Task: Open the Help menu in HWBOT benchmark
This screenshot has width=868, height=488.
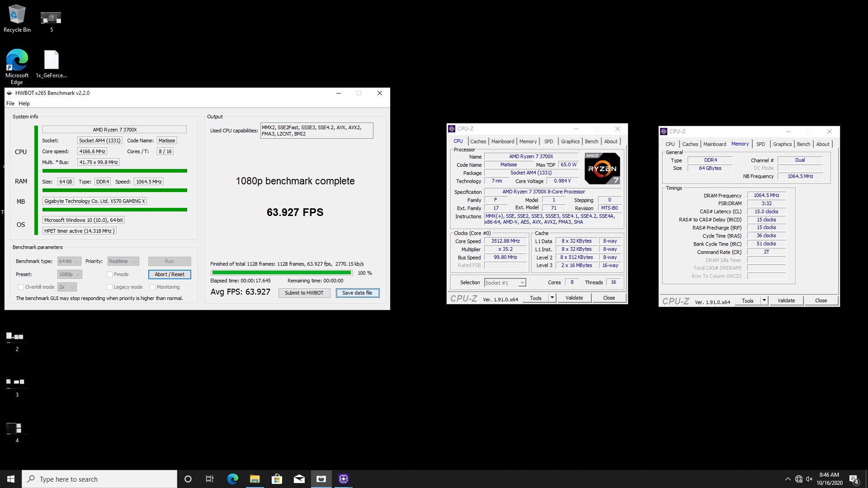Action: click(x=24, y=103)
